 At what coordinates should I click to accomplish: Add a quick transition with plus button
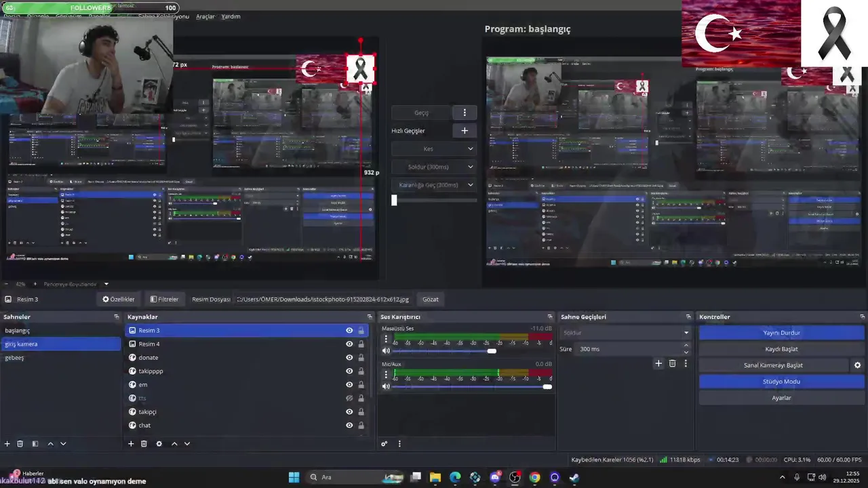coord(465,131)
